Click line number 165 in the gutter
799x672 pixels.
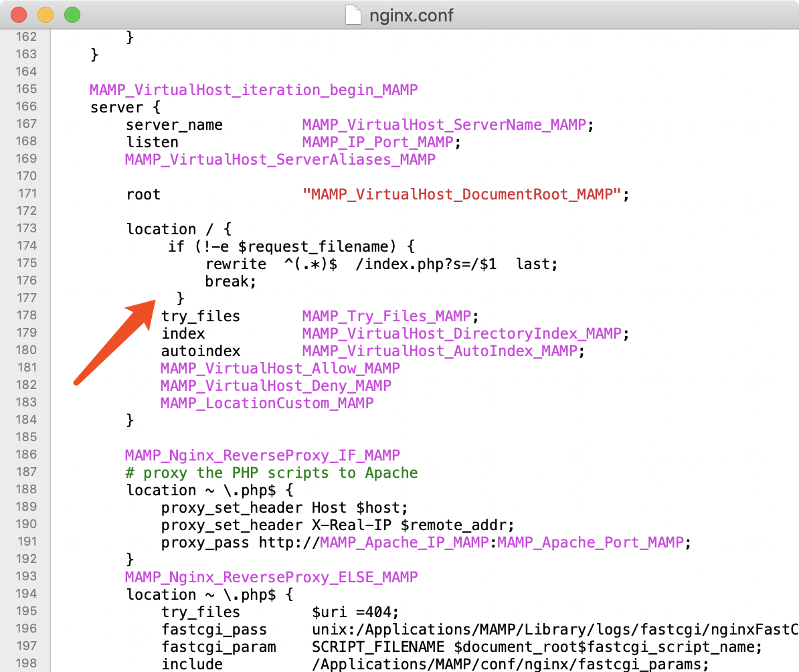pos(27,89)
